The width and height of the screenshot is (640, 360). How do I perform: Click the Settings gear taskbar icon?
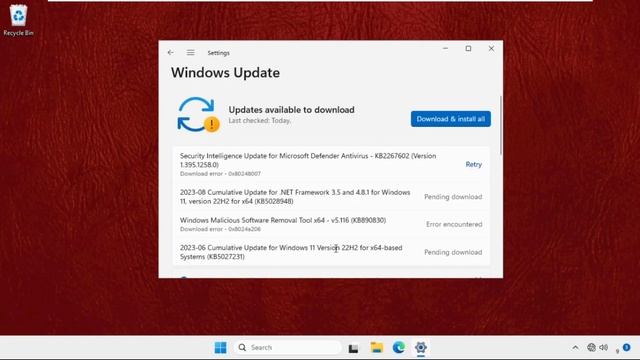(x=421, y=347)
